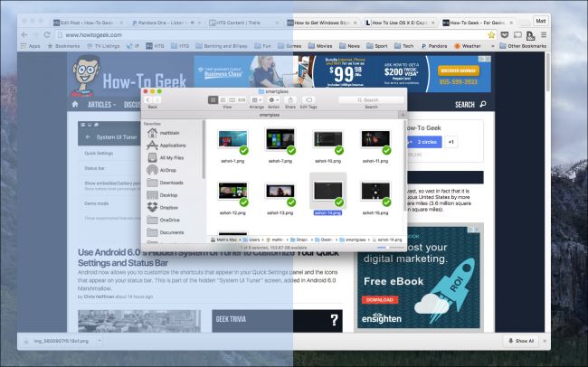The height and width of the screenshot is (367, 588).
Task: Open Documents in Finder sidebar
Action: (166, 232)
